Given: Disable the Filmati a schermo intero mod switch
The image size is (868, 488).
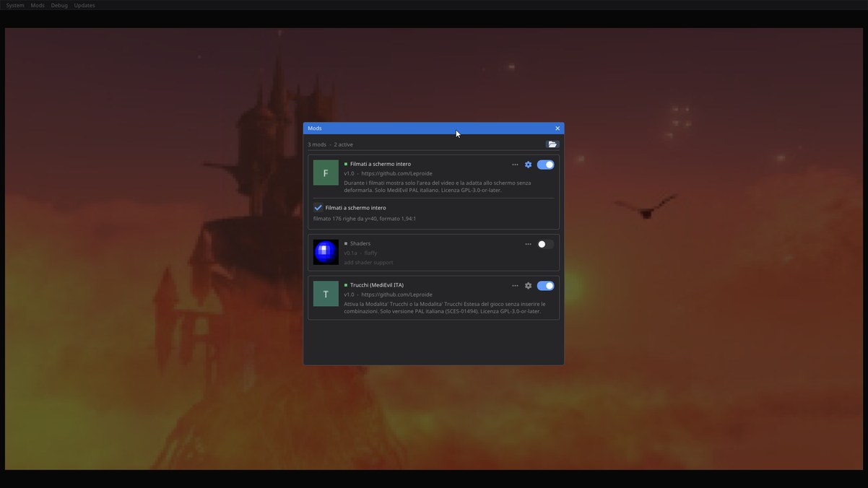Looking at the screenshot, I should pyautogui.click(x=545, y=165).
